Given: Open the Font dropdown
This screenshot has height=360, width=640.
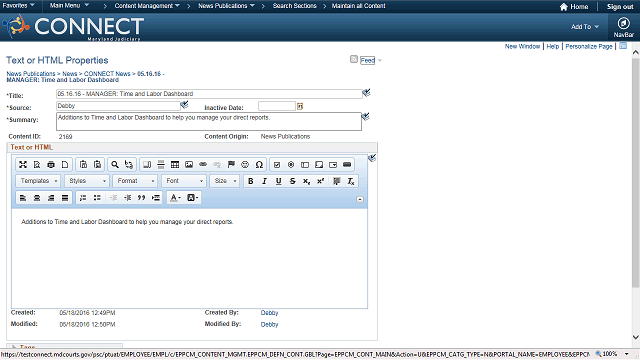Looking at the screenshot, I should click(x=184, y=181).
